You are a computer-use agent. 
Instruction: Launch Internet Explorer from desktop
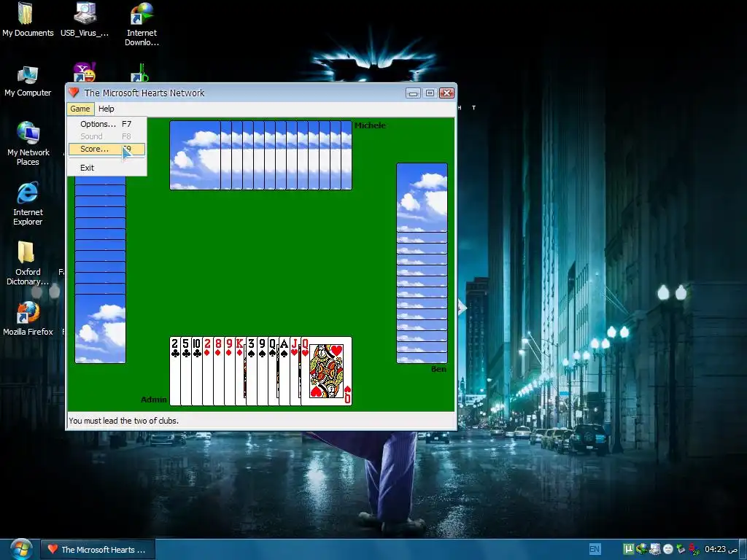(28, 203)
